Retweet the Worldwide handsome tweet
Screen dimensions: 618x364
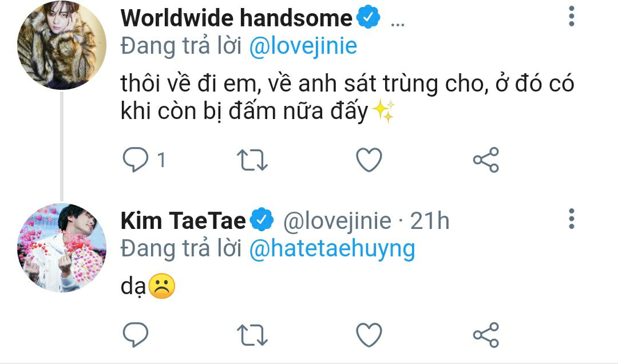[x=252, y=160]
